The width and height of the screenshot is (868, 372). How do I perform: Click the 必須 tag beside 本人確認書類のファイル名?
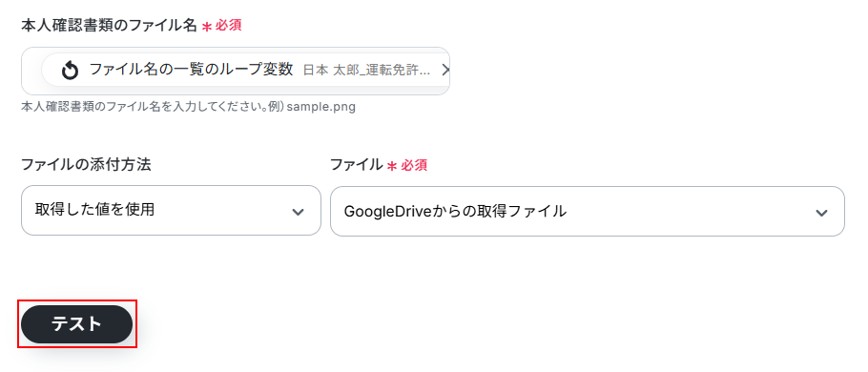(x=229, y=26)
